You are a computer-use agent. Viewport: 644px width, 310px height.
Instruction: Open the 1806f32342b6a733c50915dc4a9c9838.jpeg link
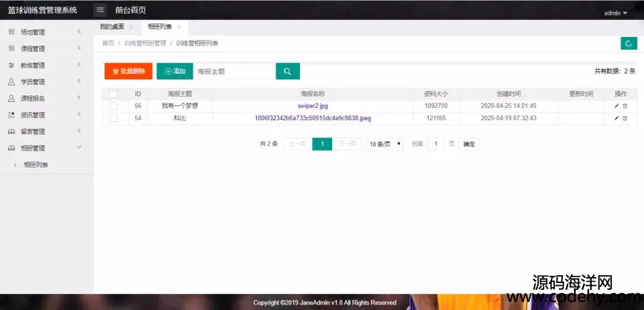pyautogui.click(x=313, y=118)
